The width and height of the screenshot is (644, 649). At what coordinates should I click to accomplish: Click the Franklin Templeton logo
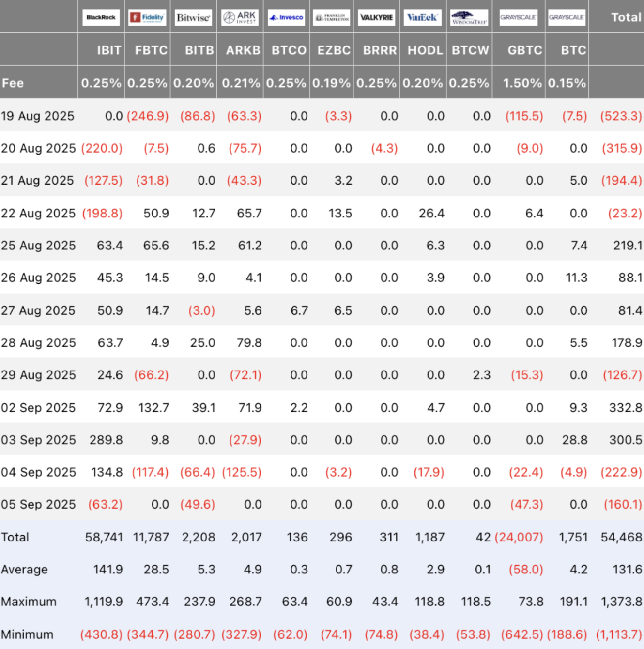click(332, 17)
